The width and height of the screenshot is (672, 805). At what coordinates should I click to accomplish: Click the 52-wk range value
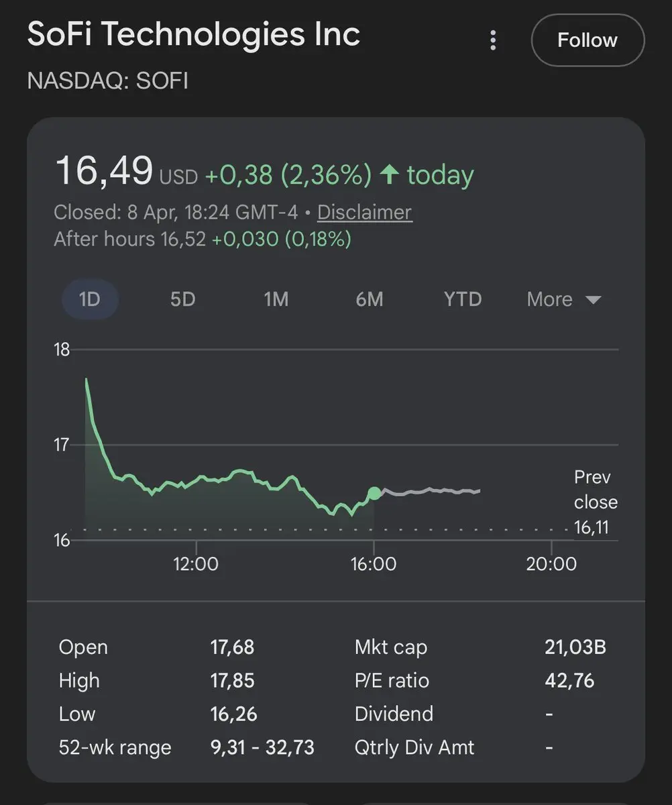(x=262, y=747)
